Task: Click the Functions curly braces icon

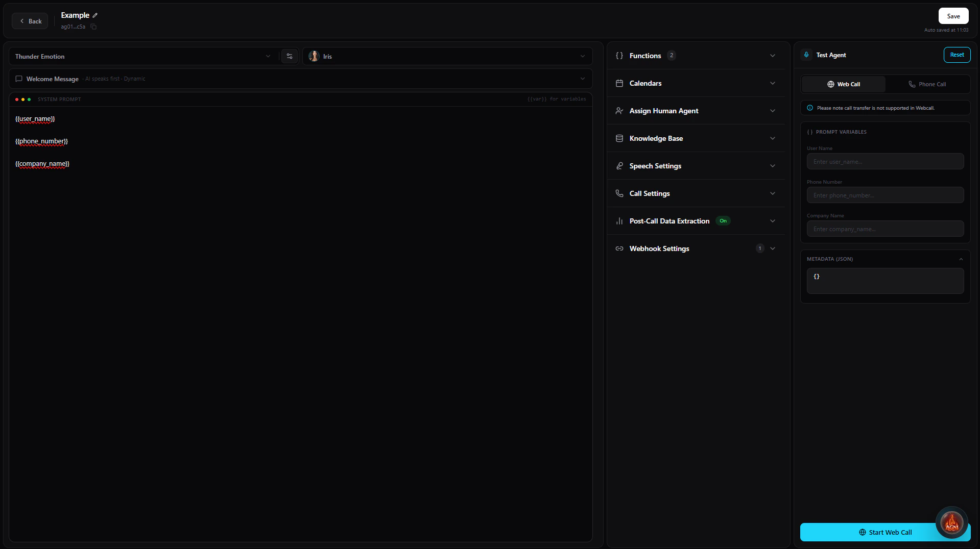Action: (619, 56)
